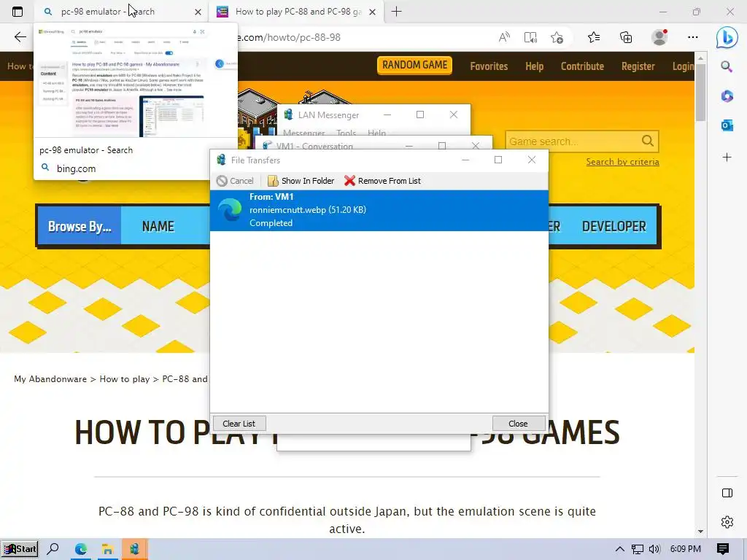
Task: Open a new browser tab
Action: tap(396, 12)
